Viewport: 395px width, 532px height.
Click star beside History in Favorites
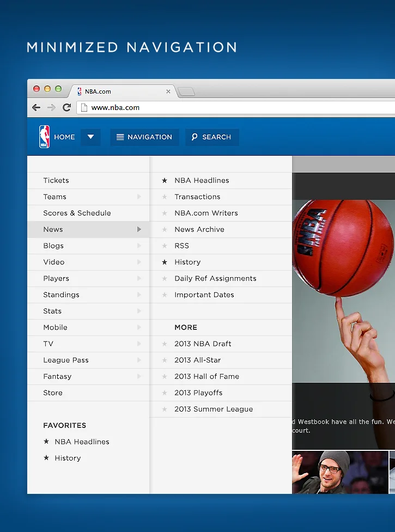tap(46, 458)
